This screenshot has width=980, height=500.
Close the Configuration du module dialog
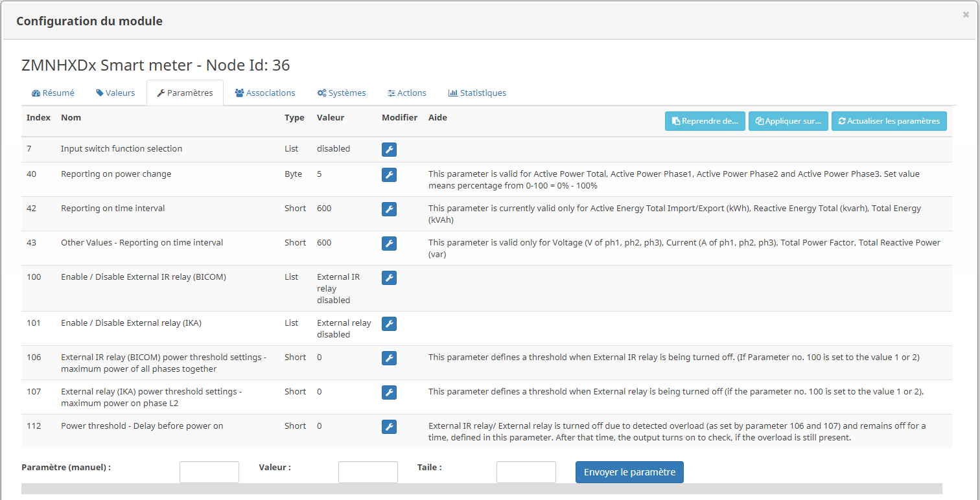[966, 14]
